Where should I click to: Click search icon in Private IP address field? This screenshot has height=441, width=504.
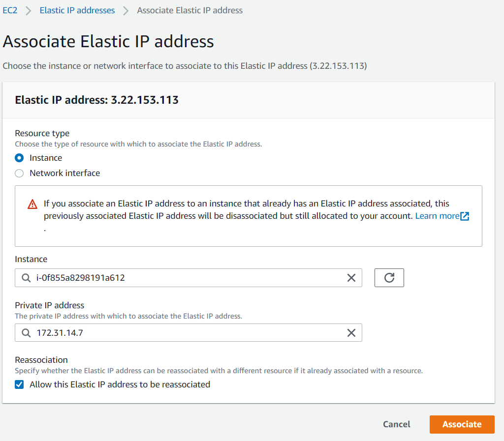click(26, 333)
